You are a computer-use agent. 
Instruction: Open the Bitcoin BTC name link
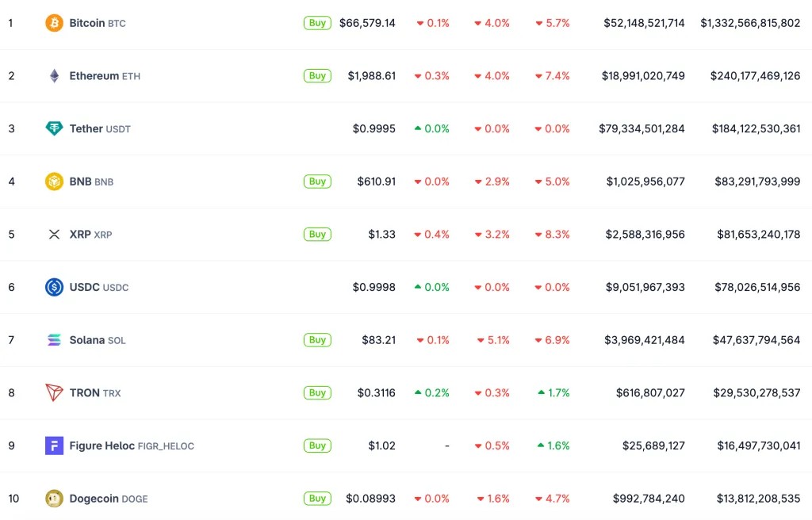(97, 23)
